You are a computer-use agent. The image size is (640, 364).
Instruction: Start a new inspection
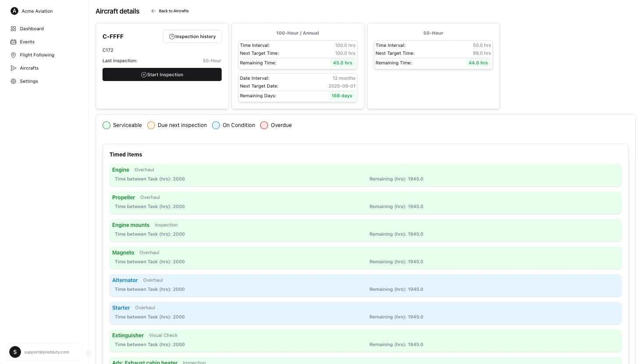(162, 74)
